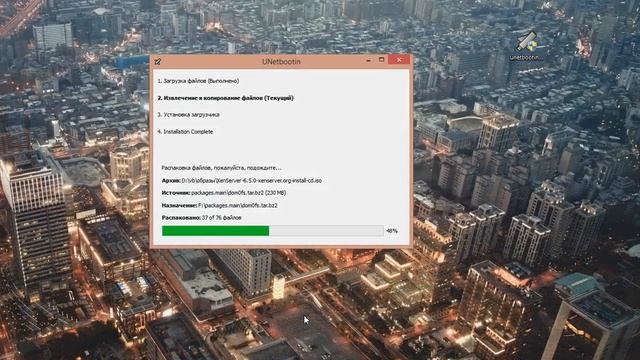This screenshot has height=360, width=640.
Task: Select step 4 'Installation Complete'
Action: point(185,132)
